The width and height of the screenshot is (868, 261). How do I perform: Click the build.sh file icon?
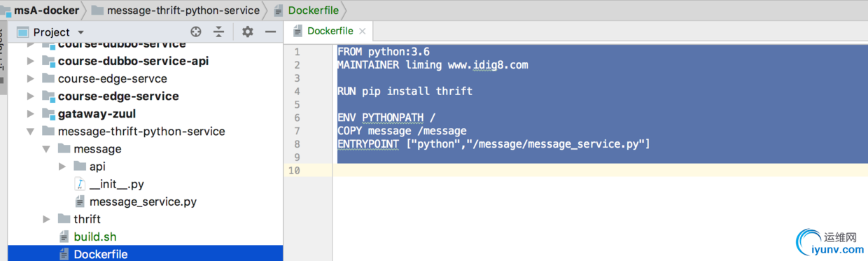[64, 237]
